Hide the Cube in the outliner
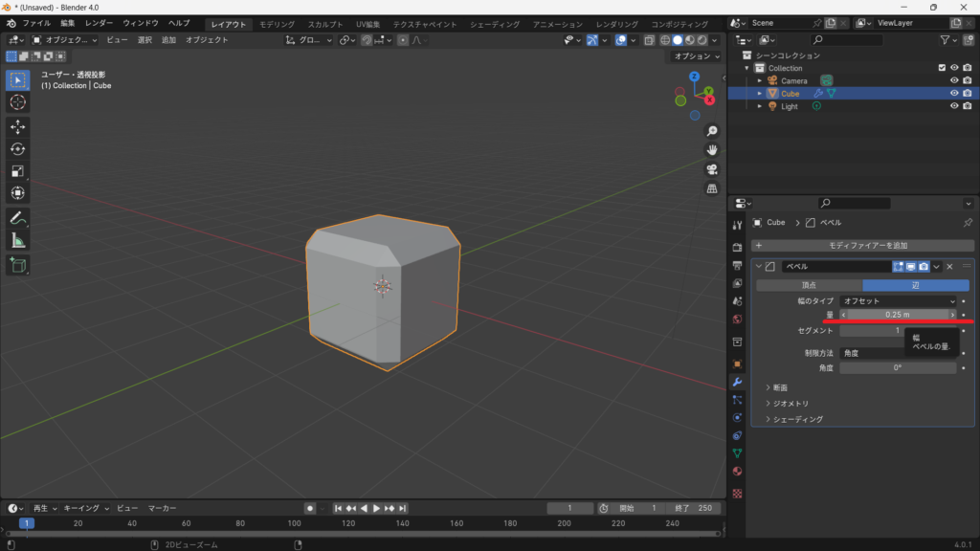This screenshot has height=551, width=980. pos(953,94)
